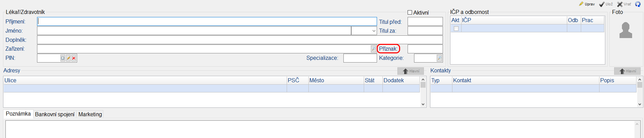Viewport: 644px width, 138px height.
Task: Check the Akt checkbox in IČP table
Action: pyautogui.click(x=456, y=29)
